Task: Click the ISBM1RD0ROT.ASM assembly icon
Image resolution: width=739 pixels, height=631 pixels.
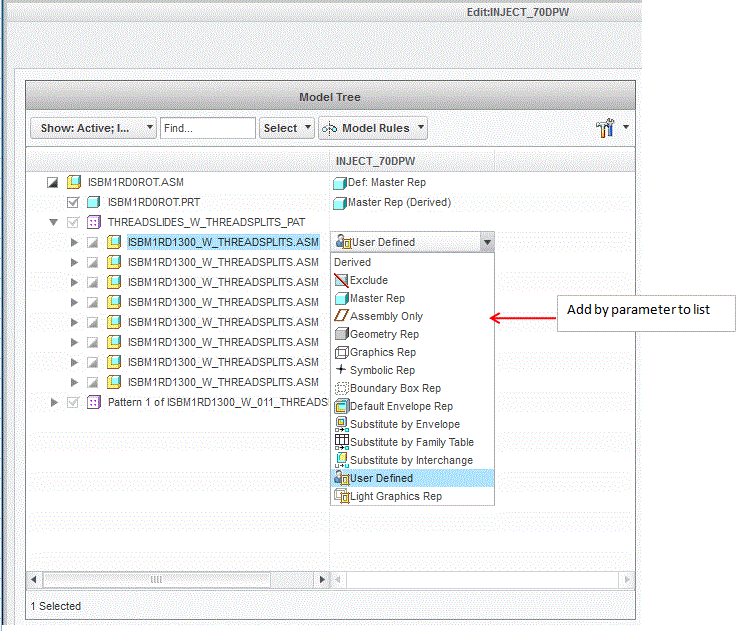Action: [x=74, y=182]
